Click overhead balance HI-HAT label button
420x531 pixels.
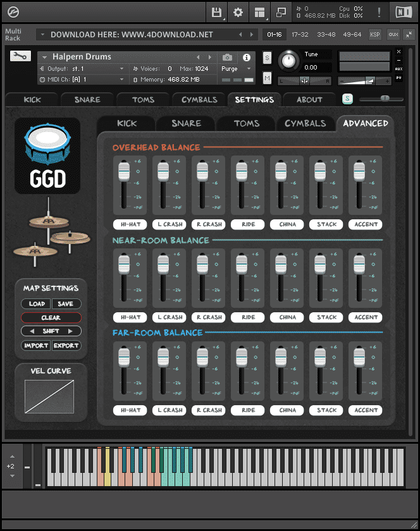click(x=130, y=224)
